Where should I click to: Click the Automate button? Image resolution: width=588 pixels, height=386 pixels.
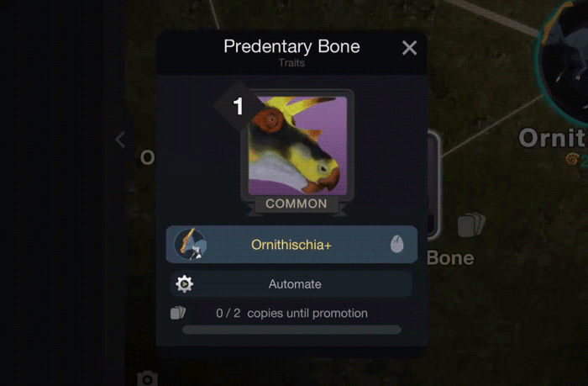tap(291, 284)
